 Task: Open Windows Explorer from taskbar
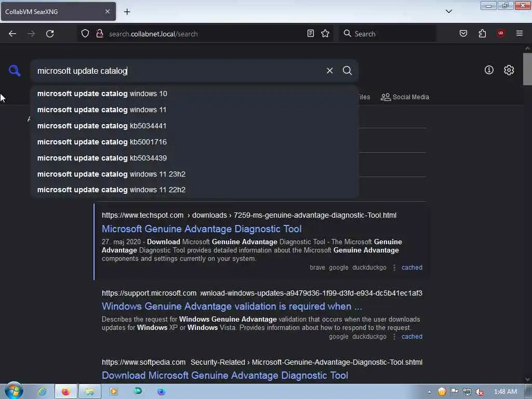(89, 392)
